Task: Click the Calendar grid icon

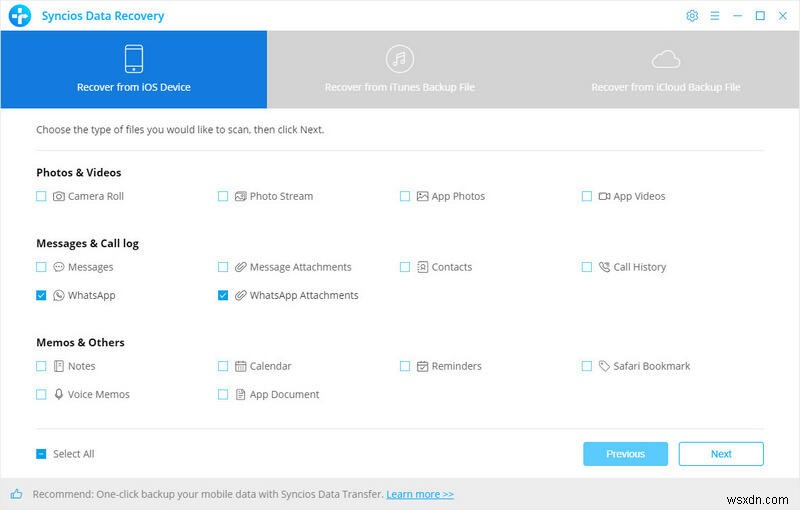Action: pyautogui.click(x=240, y=366)
